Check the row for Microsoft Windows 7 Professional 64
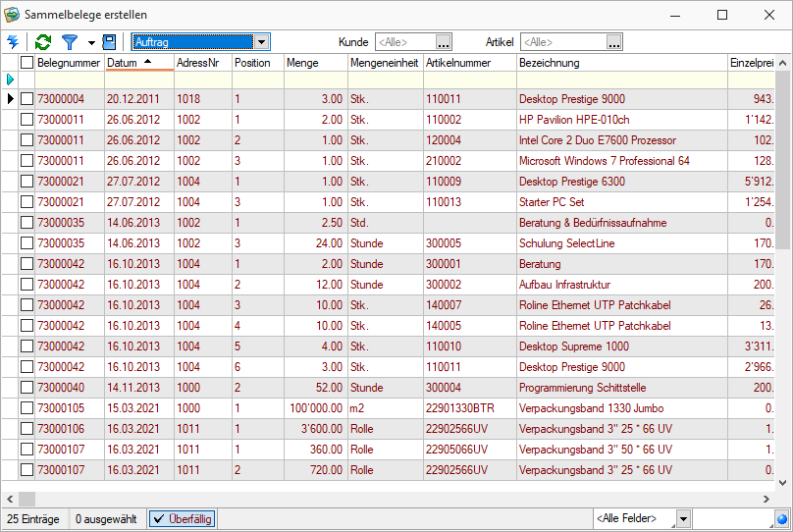 pyautogui.click(x=26, y=161)
